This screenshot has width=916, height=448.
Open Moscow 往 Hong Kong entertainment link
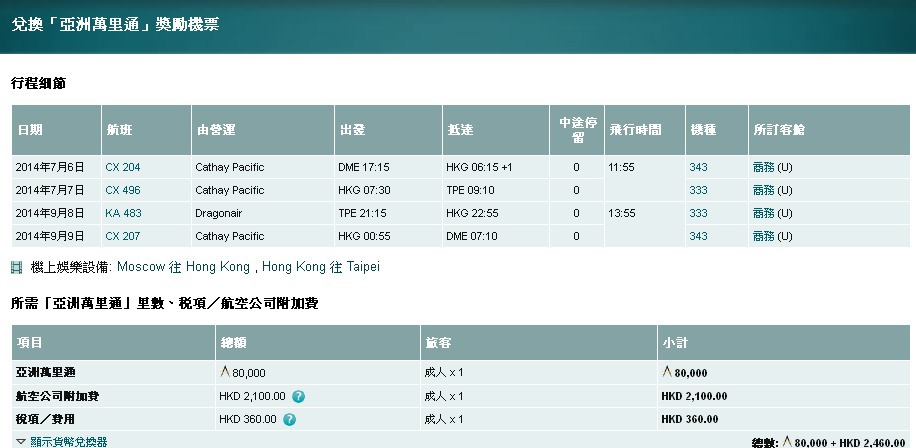183,267
